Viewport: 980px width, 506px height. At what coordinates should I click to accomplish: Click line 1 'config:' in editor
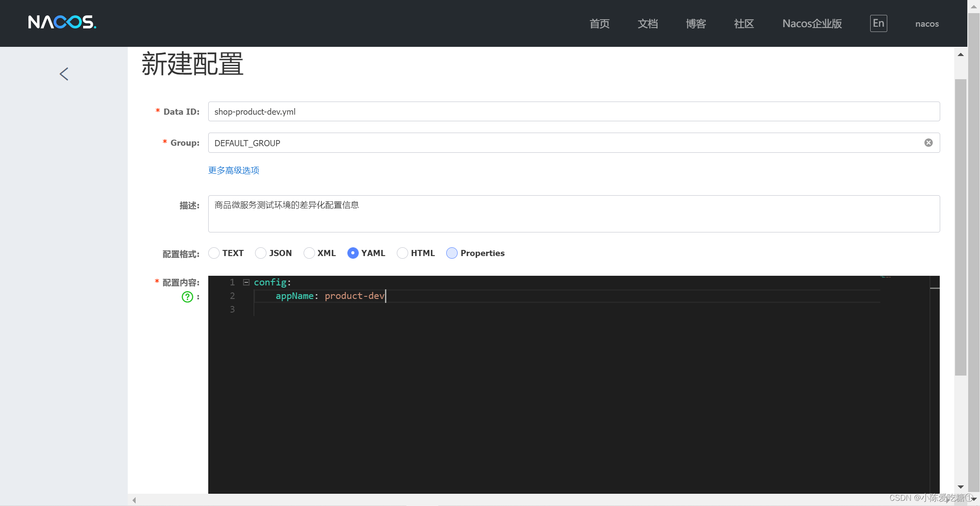pos(272,282)
